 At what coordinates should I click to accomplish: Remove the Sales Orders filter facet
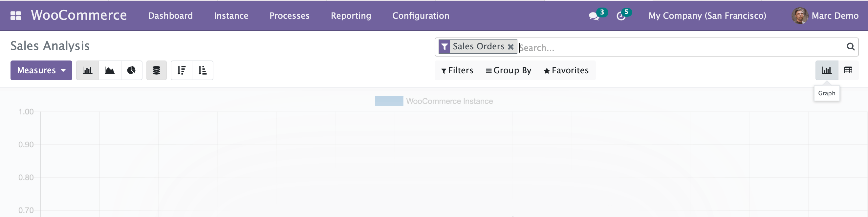[x=511, y=47]
